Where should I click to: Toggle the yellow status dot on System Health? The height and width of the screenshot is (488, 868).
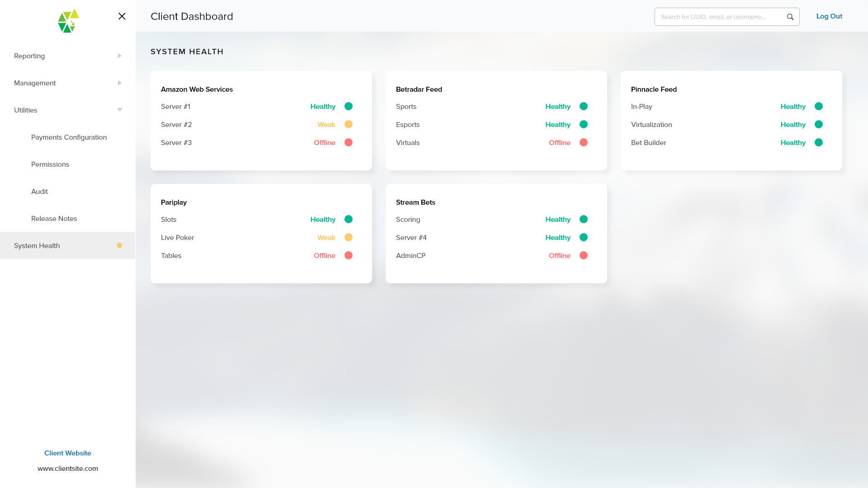(x=119, y=245)
